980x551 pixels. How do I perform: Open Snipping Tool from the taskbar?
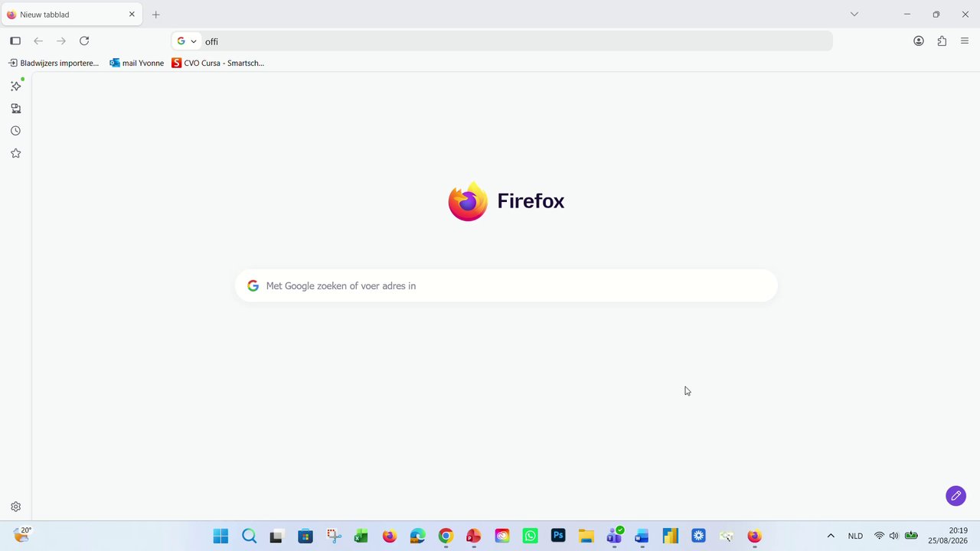(333, 536)
